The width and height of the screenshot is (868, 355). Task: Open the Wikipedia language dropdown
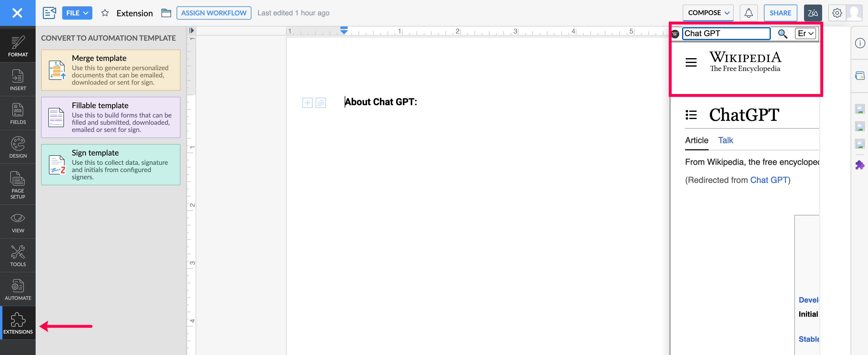(x=805, y=33)
